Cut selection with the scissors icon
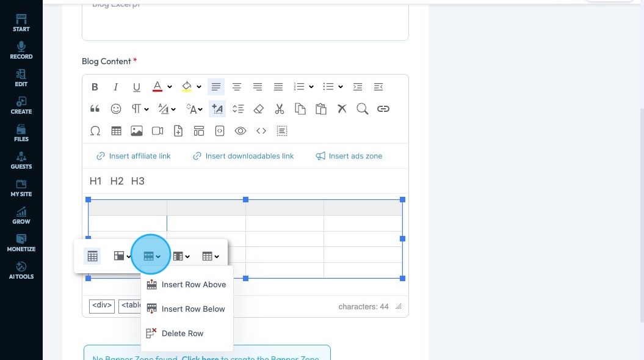 280,109
